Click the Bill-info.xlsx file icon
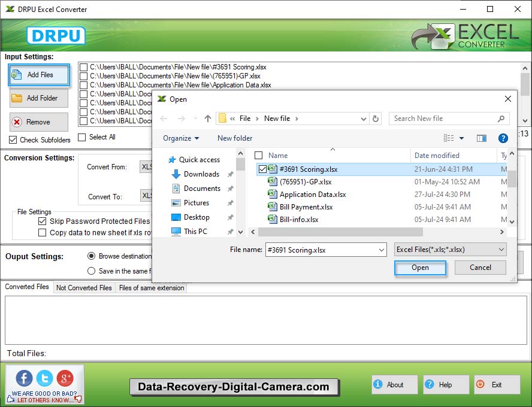The height and width of the screenshot is (407, 532). [273, 219]
